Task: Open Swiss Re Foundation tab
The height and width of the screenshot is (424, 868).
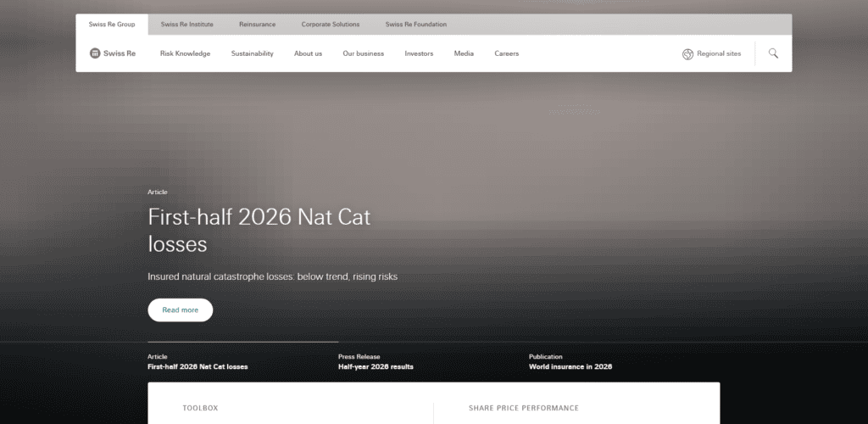Action: click(415, 25)
